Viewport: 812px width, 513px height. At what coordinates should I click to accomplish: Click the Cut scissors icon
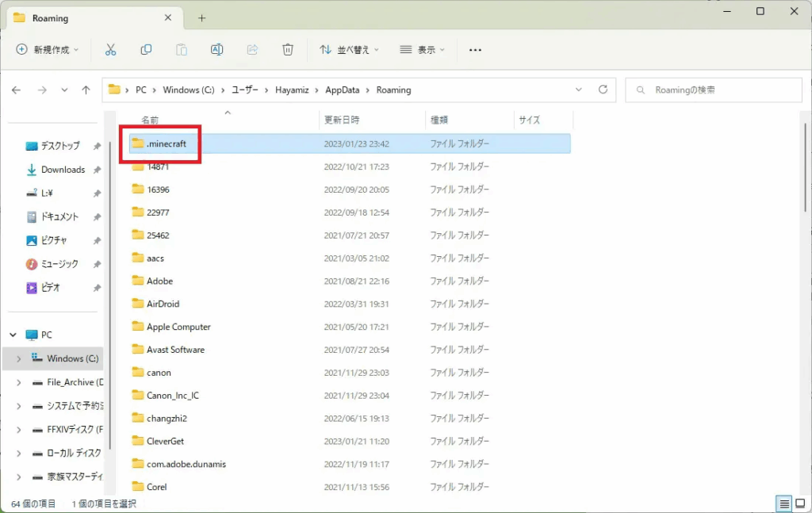pos(110,49)
